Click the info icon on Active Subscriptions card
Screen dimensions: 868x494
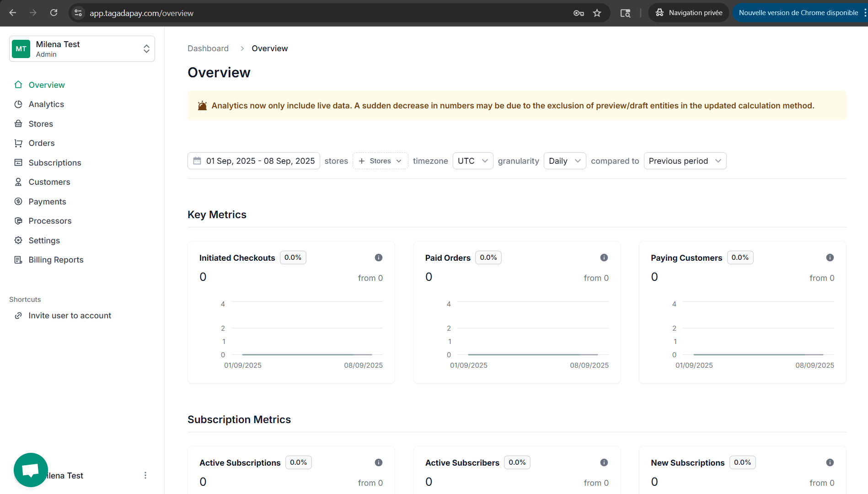tap(379, 462)
